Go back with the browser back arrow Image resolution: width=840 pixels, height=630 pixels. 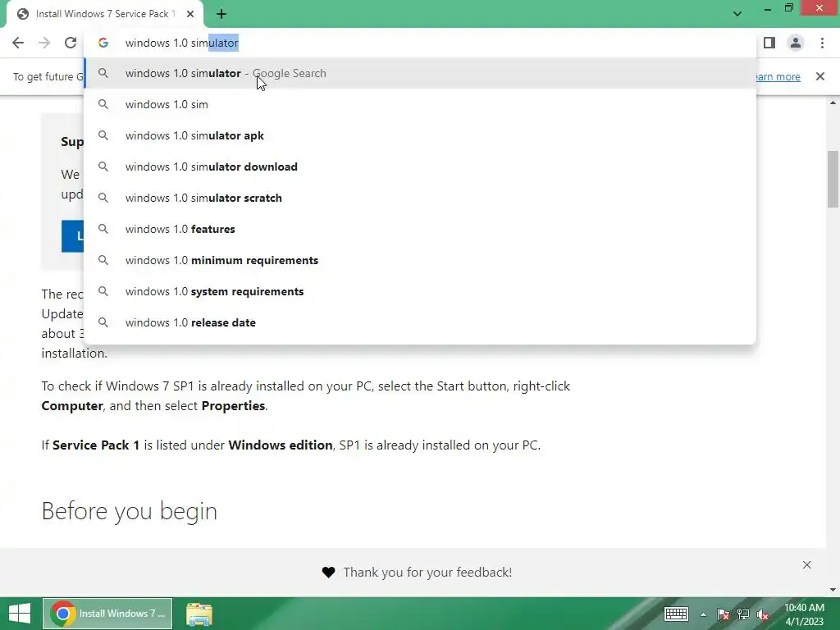point(18,43)
